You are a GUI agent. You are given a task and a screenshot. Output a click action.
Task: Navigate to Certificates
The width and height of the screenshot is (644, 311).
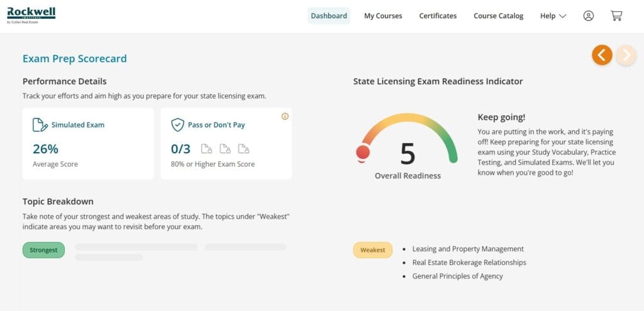pos(438,16)
